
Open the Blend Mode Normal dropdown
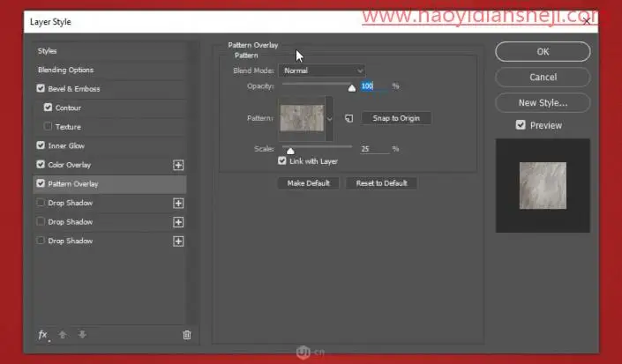point(322,71)
